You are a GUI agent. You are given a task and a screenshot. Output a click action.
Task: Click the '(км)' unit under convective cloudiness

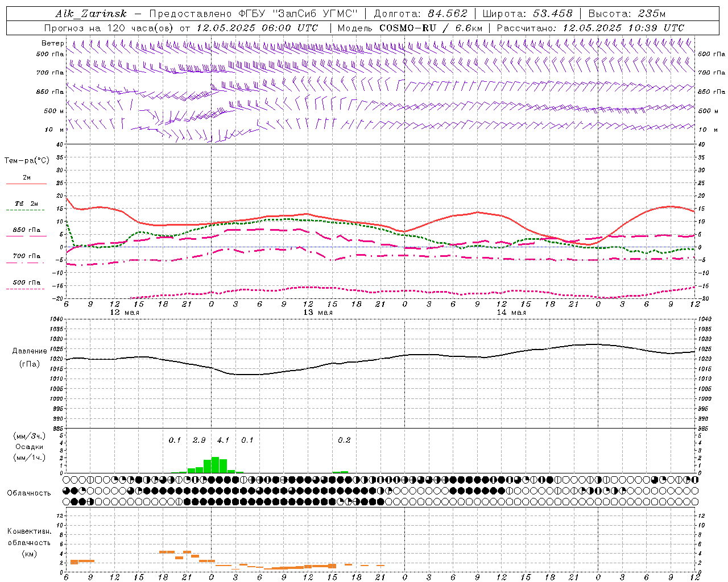coord(30,553)
